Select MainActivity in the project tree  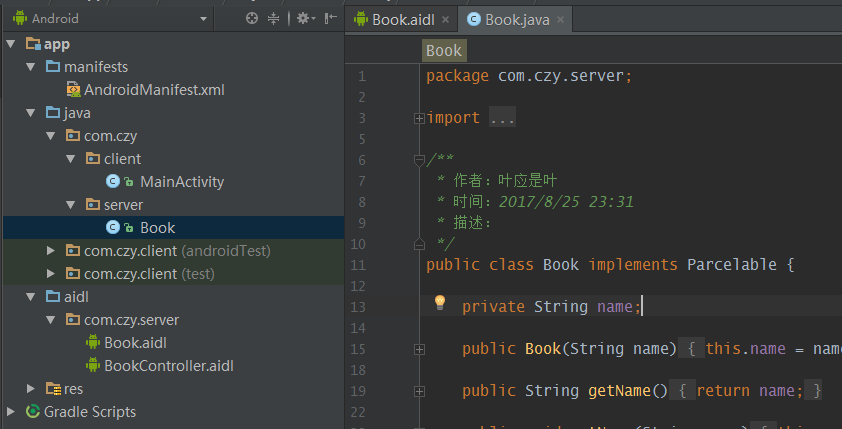point(181,181)
